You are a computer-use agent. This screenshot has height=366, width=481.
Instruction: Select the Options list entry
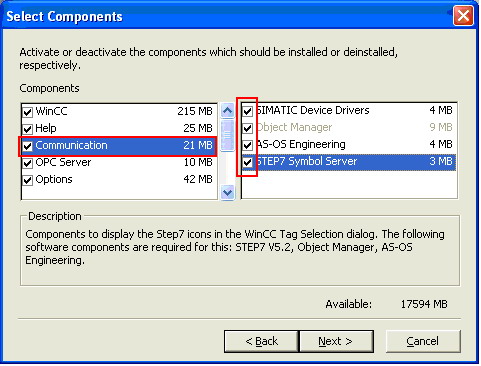tap(119, 180)
